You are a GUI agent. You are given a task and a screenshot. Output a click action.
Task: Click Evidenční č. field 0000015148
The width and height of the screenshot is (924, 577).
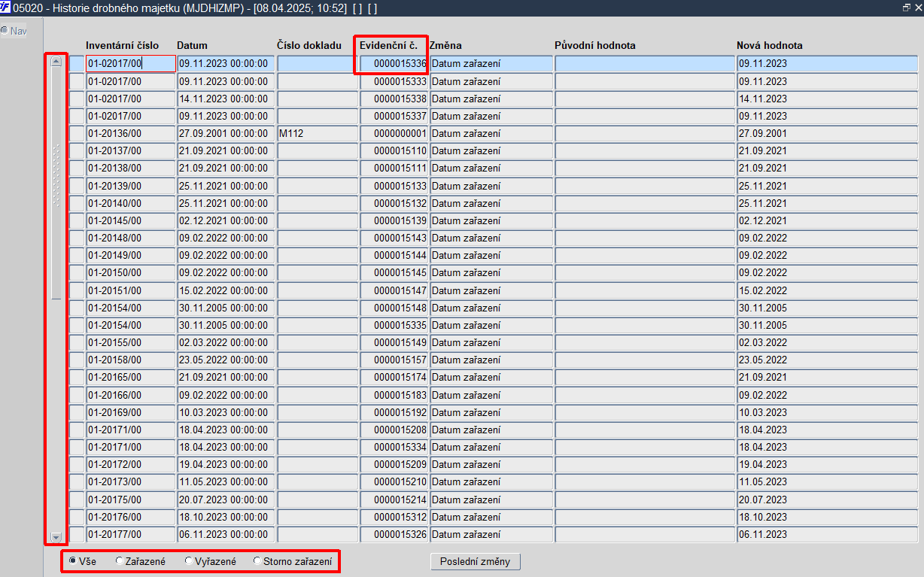click(394, 308)
